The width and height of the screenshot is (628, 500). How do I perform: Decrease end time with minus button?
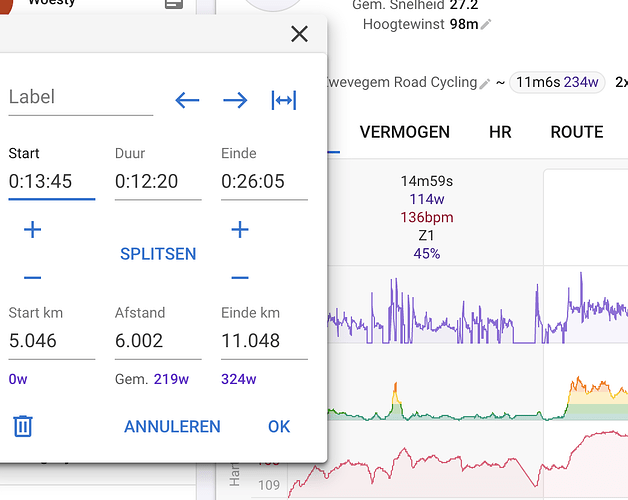tap(240, 277)
